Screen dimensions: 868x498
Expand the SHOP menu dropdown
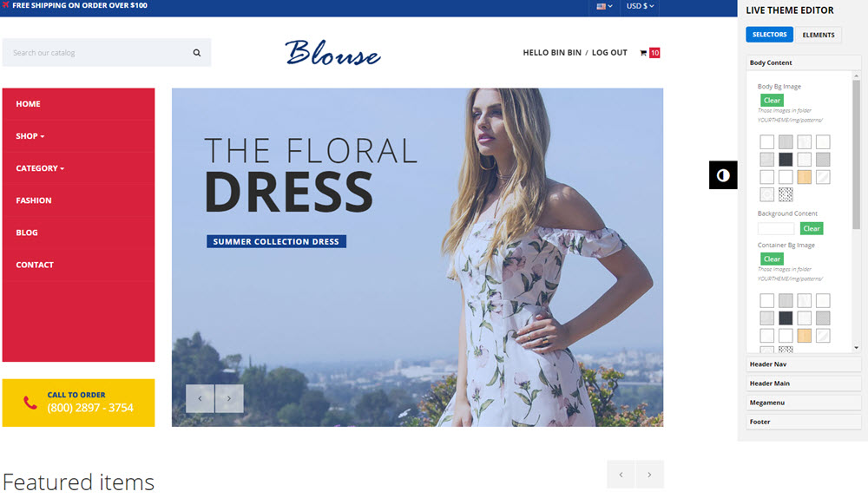tap(30, 136)
